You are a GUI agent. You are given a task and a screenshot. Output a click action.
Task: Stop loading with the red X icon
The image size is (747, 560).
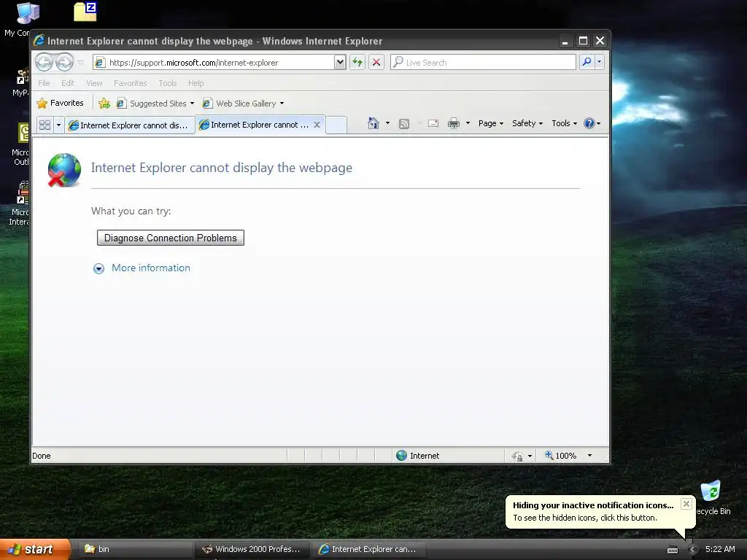(376, 63)
